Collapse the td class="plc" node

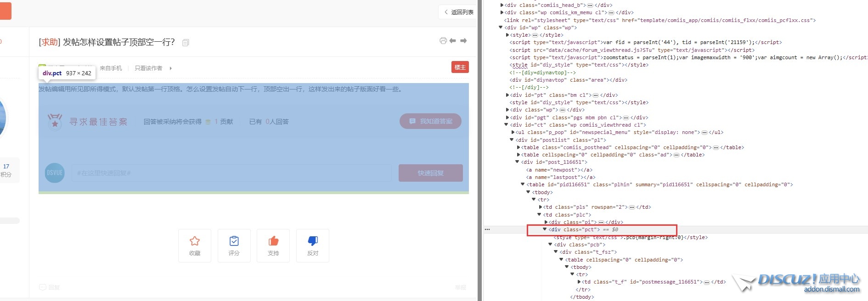click(x=539, y=215)
